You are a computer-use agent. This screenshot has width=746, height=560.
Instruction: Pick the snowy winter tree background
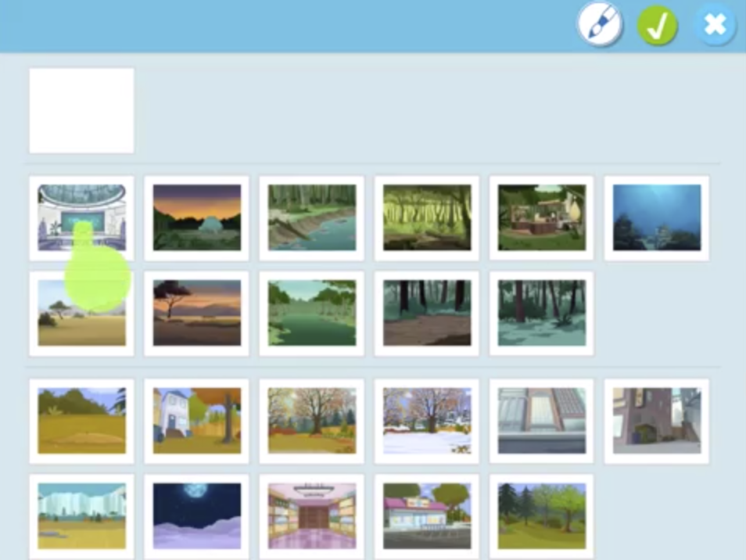click(426, 421)
